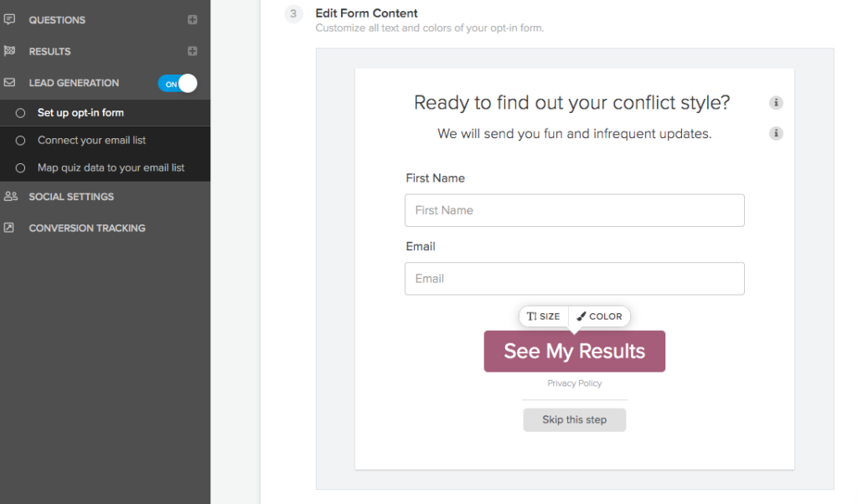
Task: Open the button COLOR picker
Action: tap(599, 316)
